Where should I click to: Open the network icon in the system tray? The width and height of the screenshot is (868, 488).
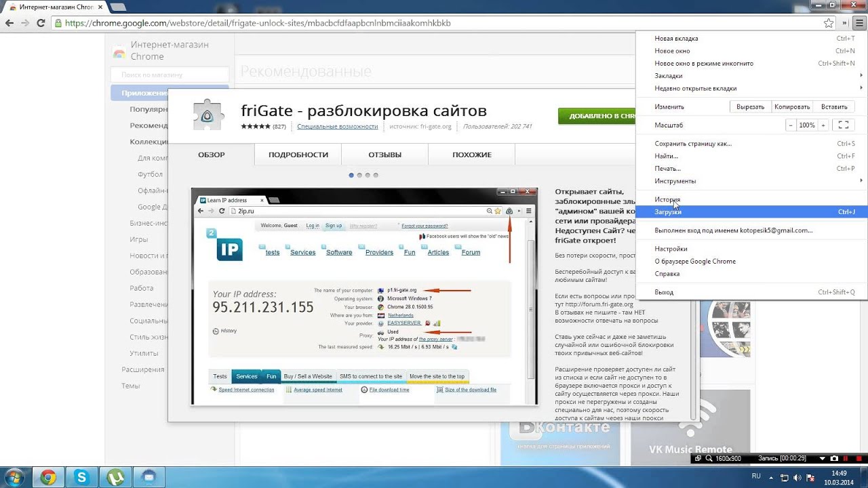(x=783, y=478)
